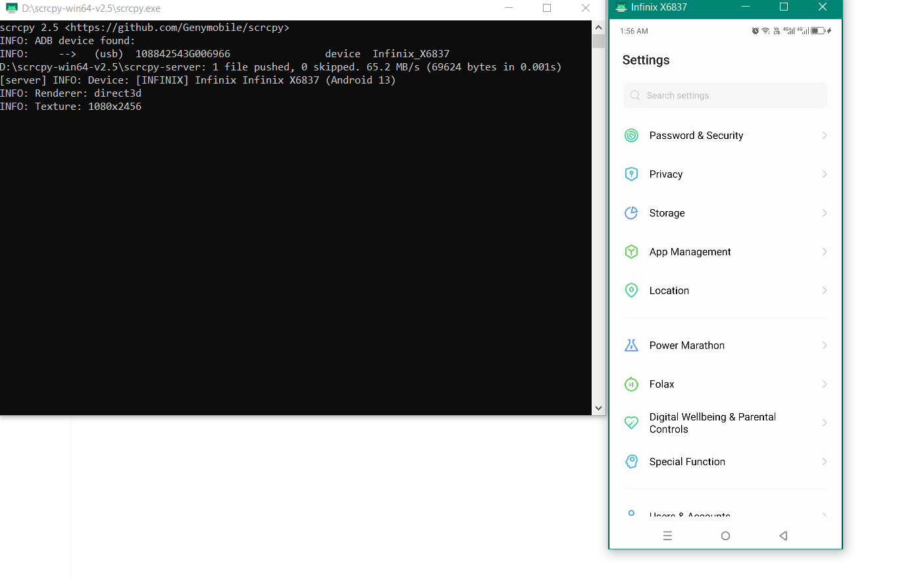Select the Power Marathon settings entry
This screenshot has width=924, height=579.
pyautogui.click(x=725, y=345)
